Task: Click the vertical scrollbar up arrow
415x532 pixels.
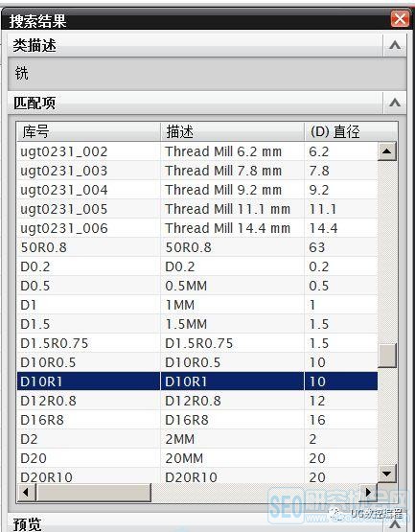Action: click(387, 151)
